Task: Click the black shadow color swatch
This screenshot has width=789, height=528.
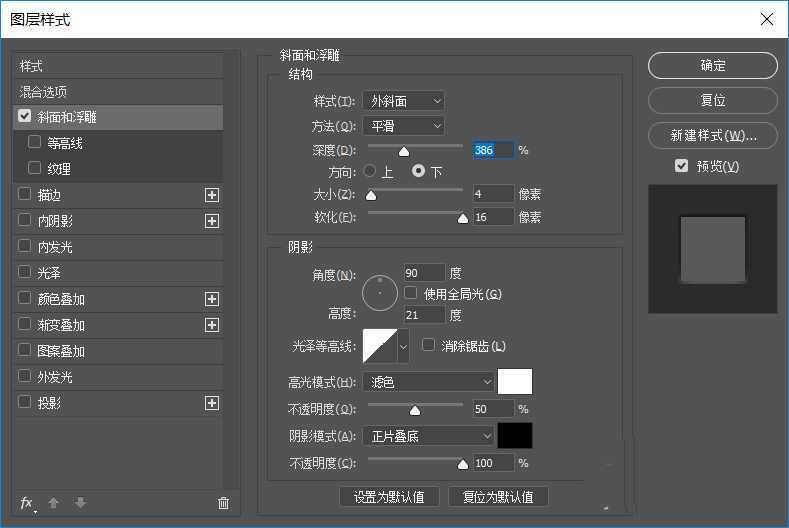Action: (x=515, y=436)
